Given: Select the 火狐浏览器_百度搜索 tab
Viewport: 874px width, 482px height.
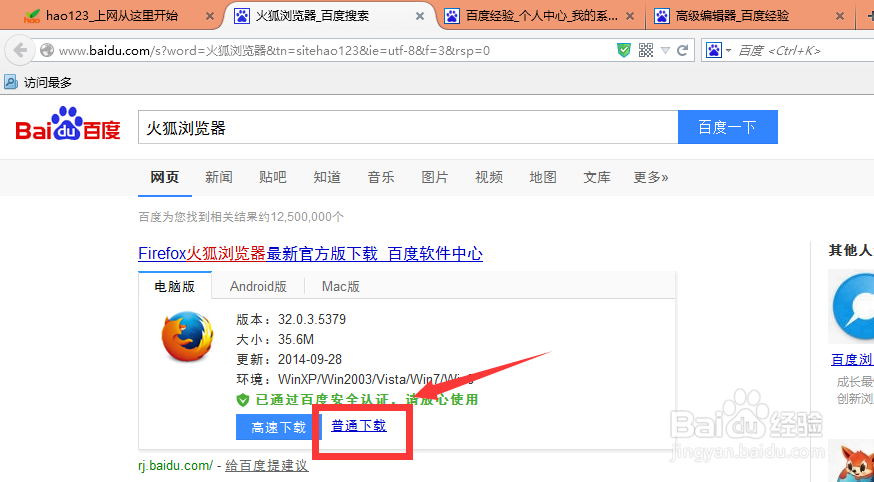Looking at the screenshot, I should coord(312,16).
